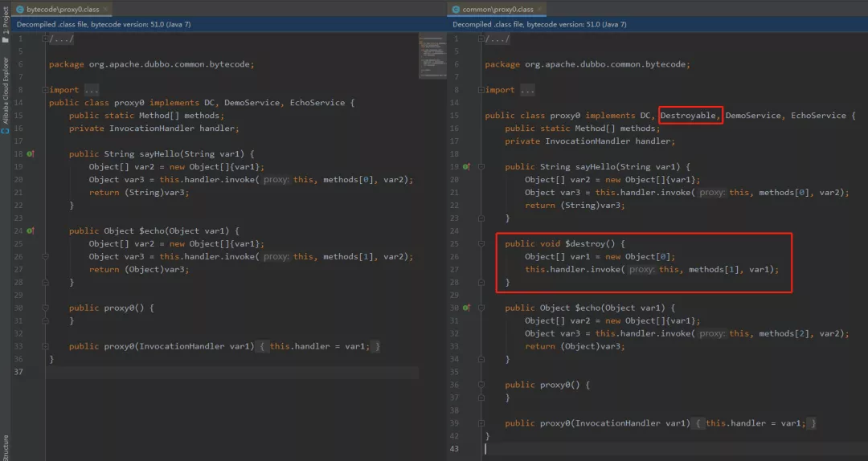Click the Project folder icon in left sidebar
The height and width of the screenshot is (461, 868).
pos(5,39)
